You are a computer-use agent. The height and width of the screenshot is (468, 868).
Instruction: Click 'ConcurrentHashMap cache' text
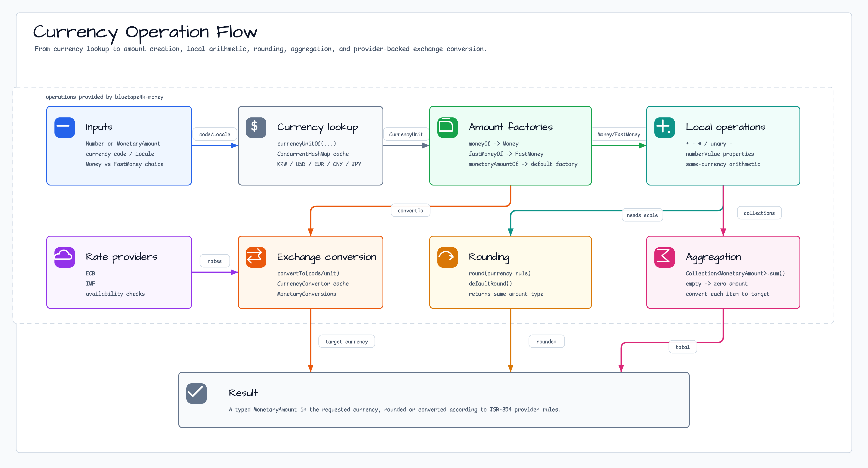click(x=313, y=154)
